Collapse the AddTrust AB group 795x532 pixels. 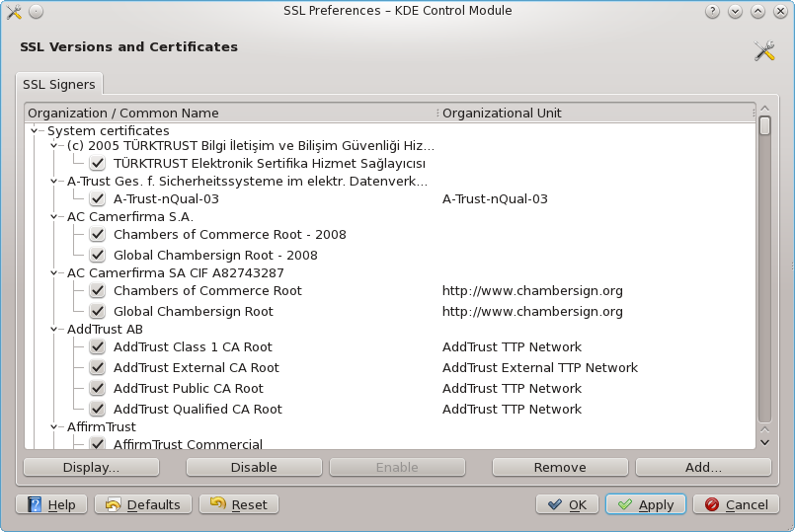tap(54, 329)
